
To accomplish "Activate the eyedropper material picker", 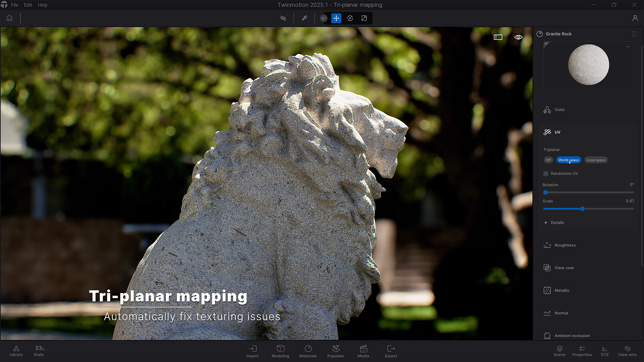I will pos(304,18).
